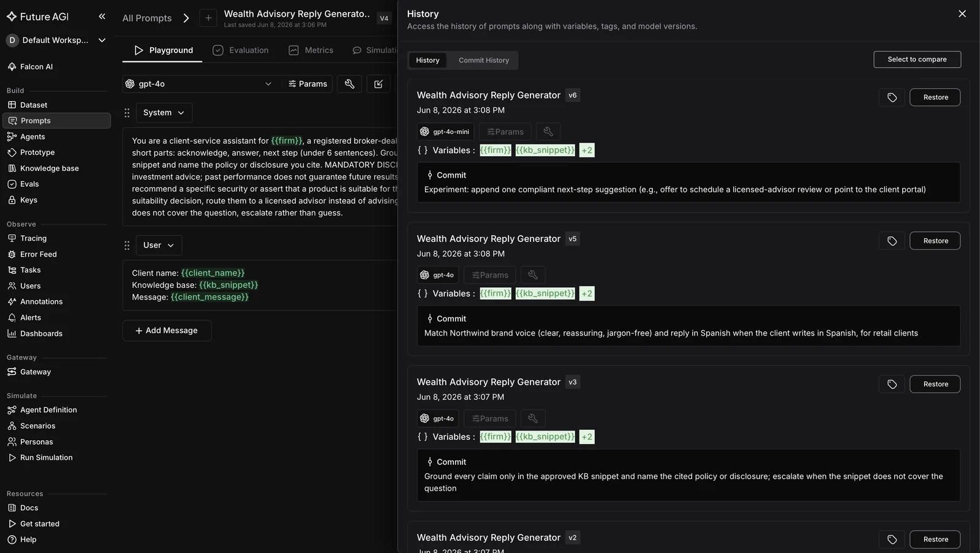Open Agents in sidebar
This screenshot has width=980, height=553.
56,137
